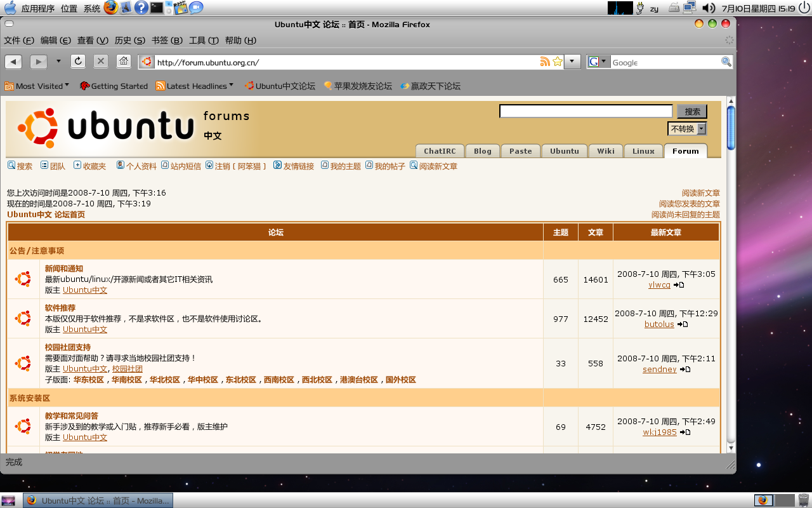This screenshot has width=812, height=508.
Task: Open the 赢政天下论坛 bookmark
Action: click(430, 86)
